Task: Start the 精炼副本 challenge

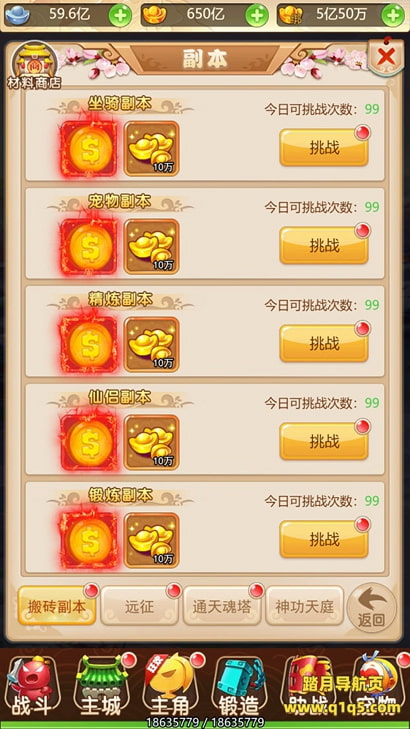Action: (x=324, y=344)
